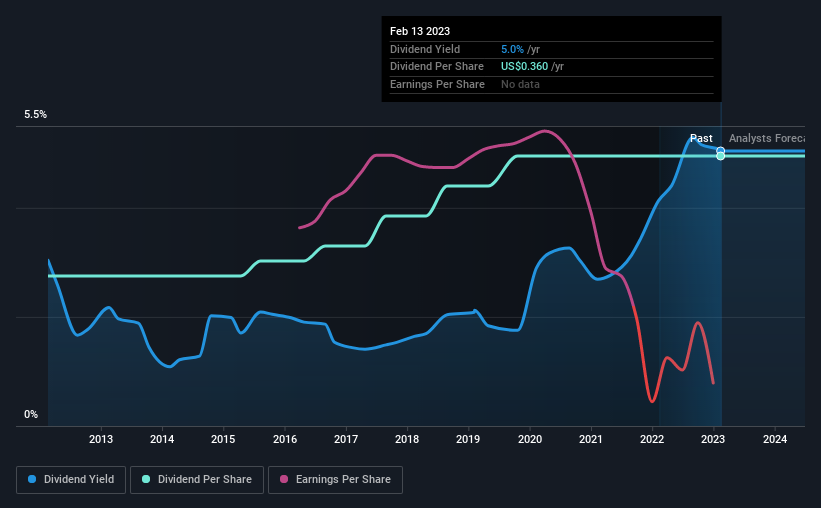This screenshot has width=821, height=508.
Task: Toggle the Dividend Per Share legend button
Action: coord(197,480)
